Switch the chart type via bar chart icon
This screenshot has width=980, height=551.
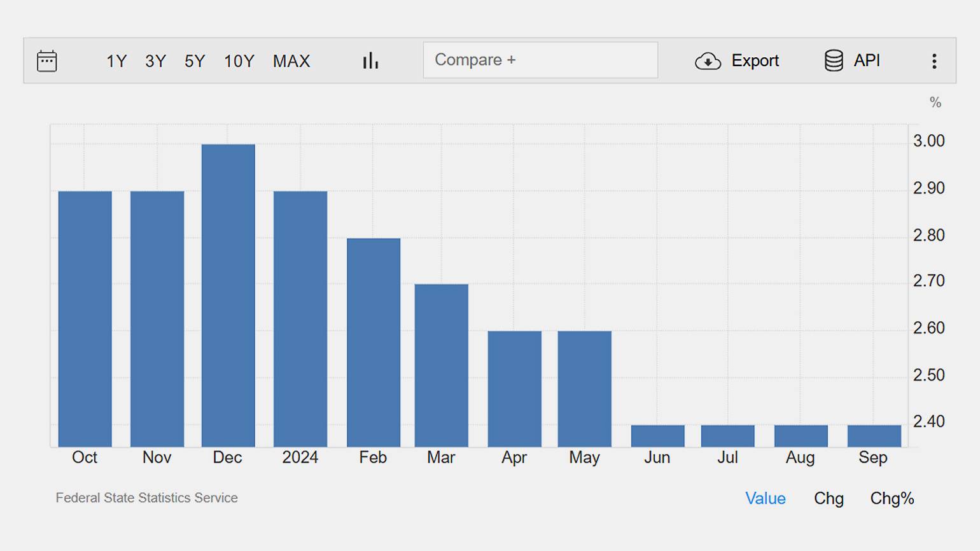[370, 60]
